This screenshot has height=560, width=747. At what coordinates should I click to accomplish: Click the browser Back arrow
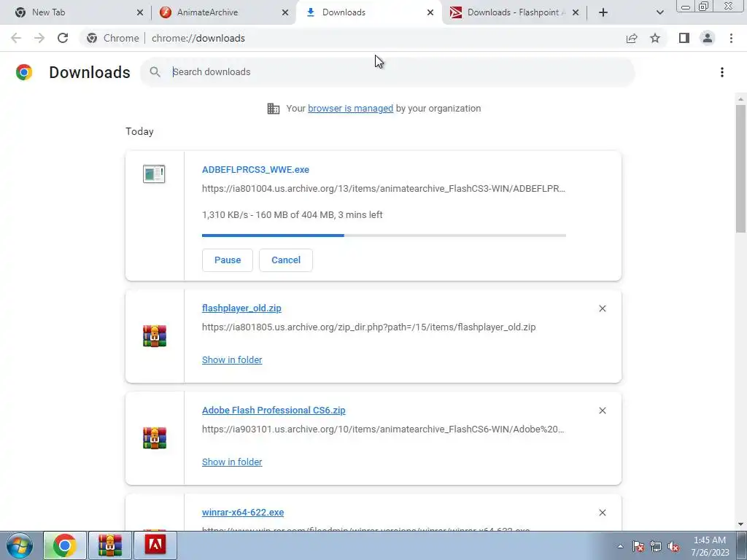click(16, 38)
